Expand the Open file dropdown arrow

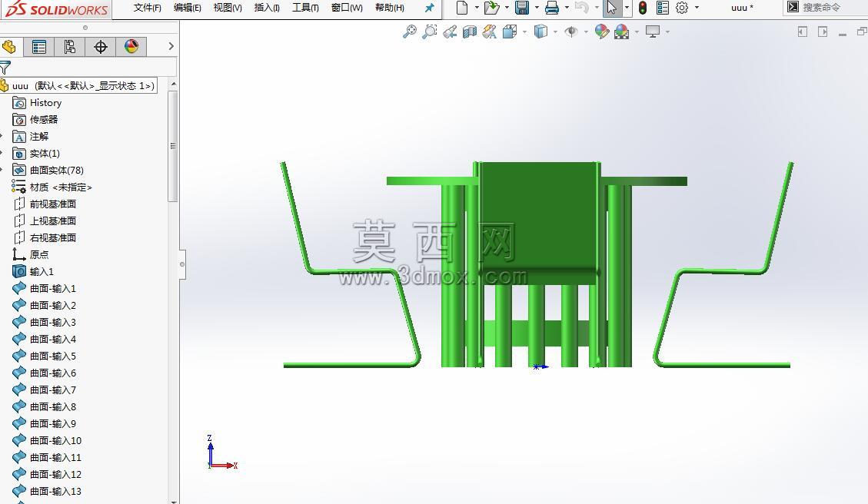tap(507, 8)
